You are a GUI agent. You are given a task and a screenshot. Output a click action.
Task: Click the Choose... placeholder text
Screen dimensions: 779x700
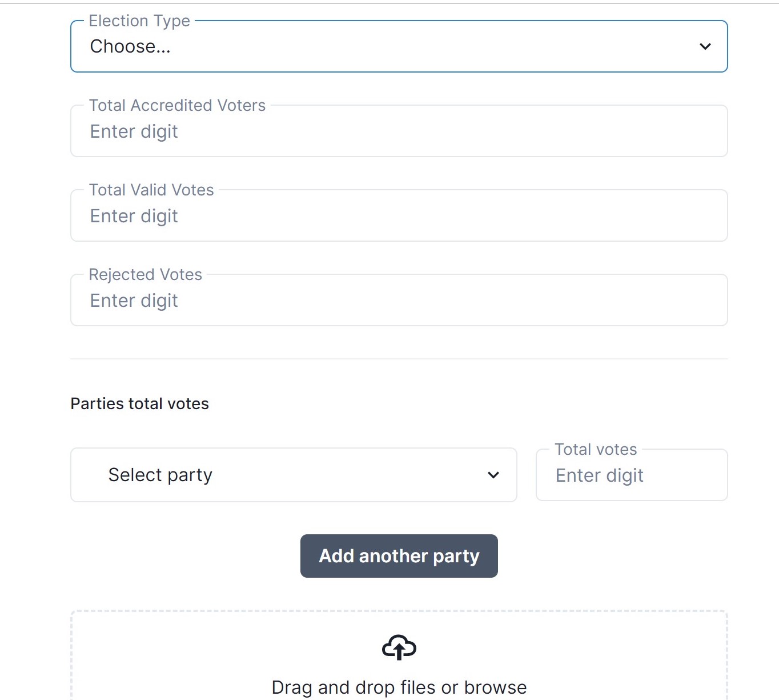pyautogui.click(x=130, y=46)
